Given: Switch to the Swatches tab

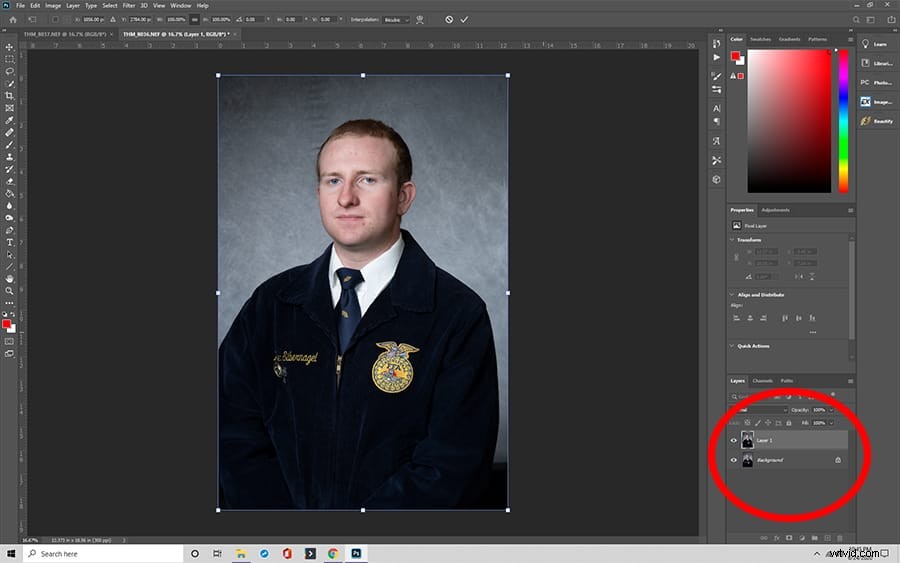Looking at the screenshot, I should [761, 39].
